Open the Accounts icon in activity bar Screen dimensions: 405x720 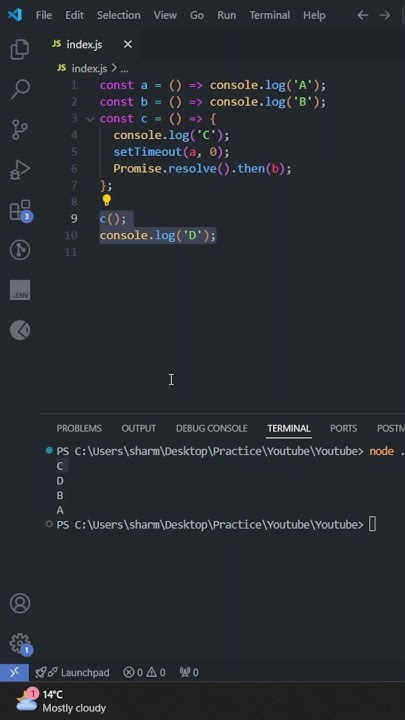coord(20,603)
